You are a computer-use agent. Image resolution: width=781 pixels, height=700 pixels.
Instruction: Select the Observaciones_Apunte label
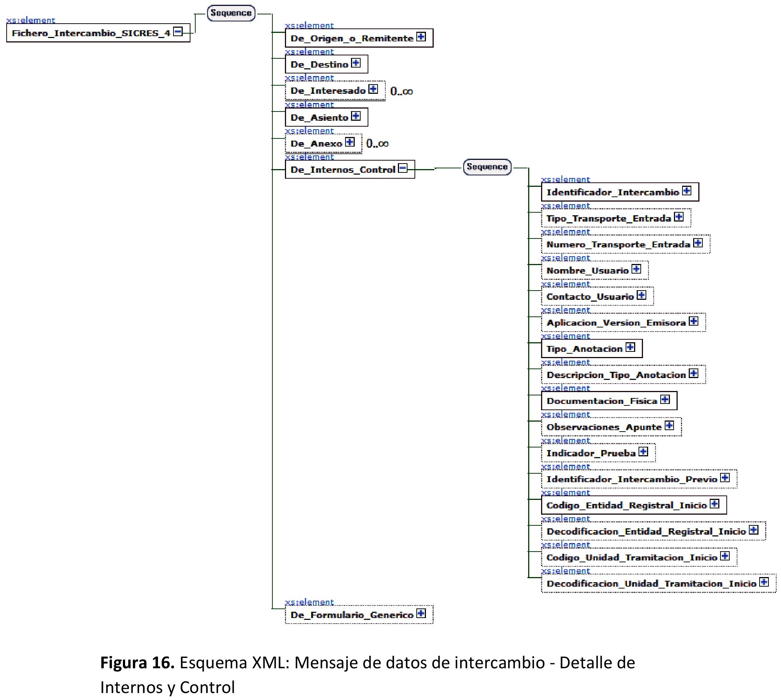[605, 428]
